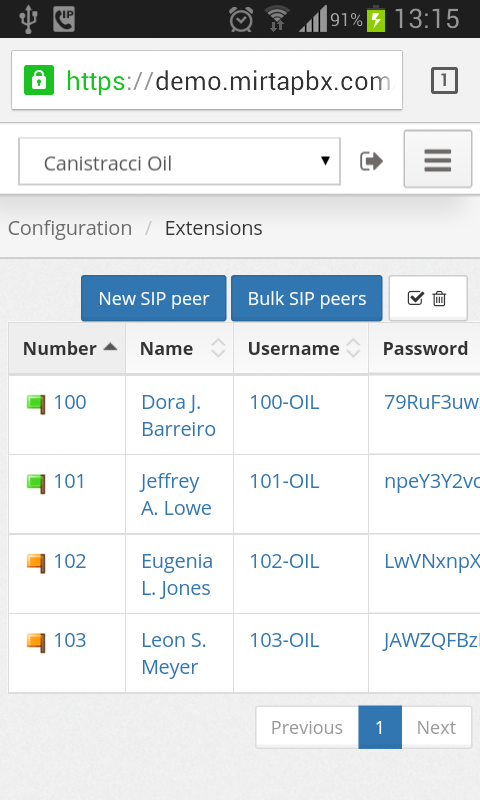Click orange status flag for extension 102

click(x=36, y=563)
